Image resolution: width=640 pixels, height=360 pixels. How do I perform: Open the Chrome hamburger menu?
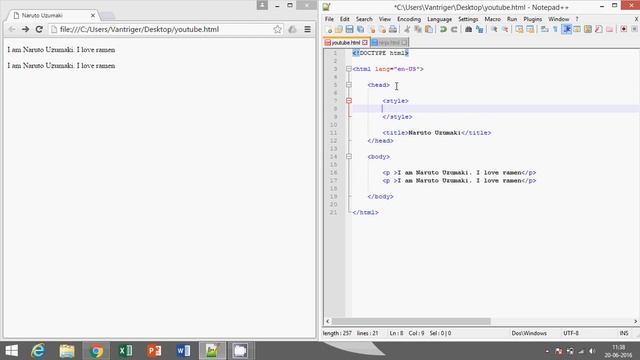[x=307, y=29]
